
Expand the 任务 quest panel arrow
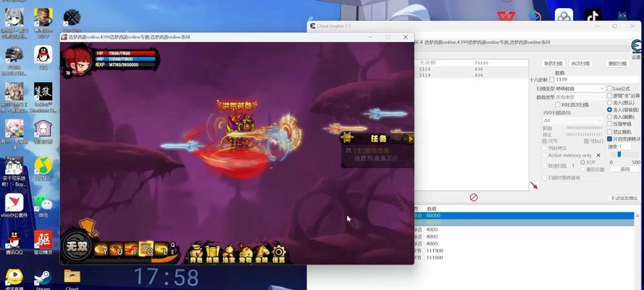(x=409, y=139)
